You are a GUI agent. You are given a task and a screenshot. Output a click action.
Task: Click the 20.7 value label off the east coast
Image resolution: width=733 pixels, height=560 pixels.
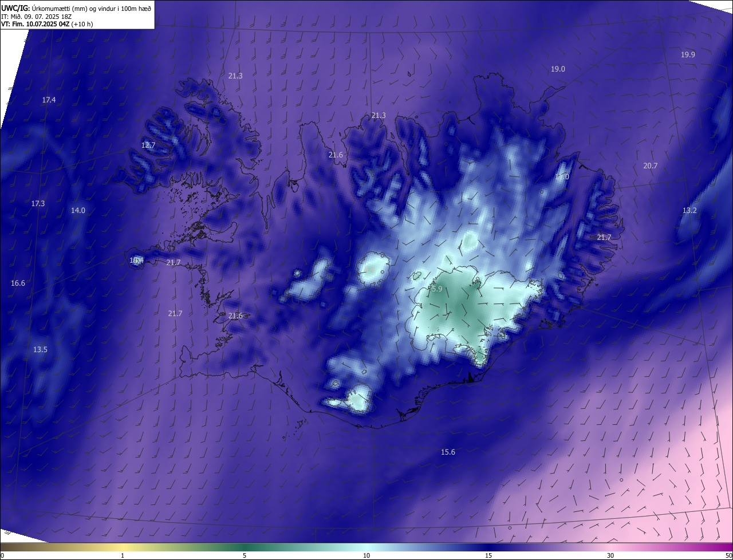pyautogui.click(x=650, y=165)
